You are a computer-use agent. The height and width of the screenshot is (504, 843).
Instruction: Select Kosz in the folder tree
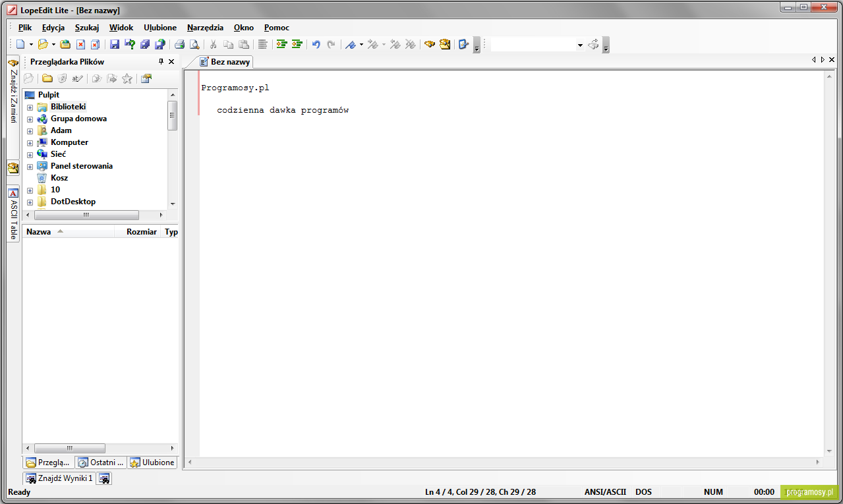pyautogui.click(x=59, y=178)
